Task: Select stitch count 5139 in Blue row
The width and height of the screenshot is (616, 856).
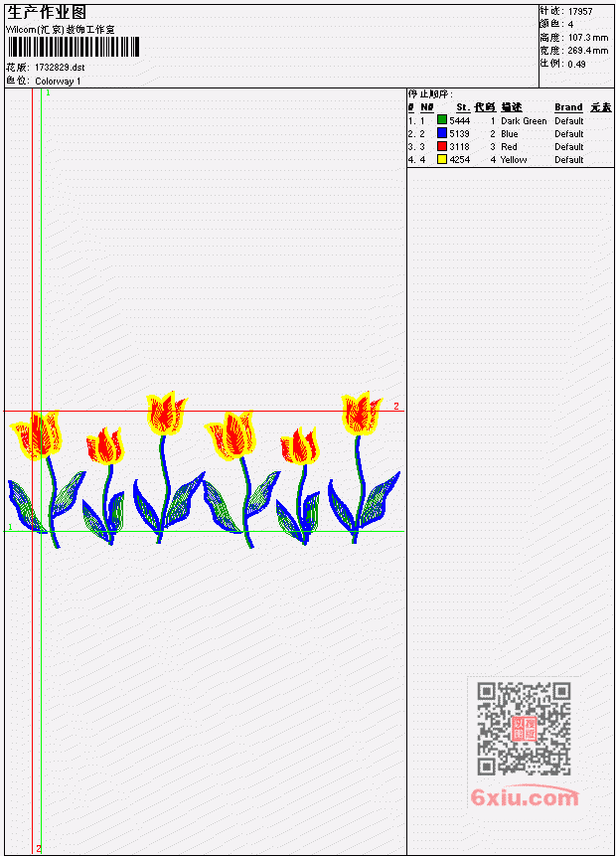Action: coord(459,134)
